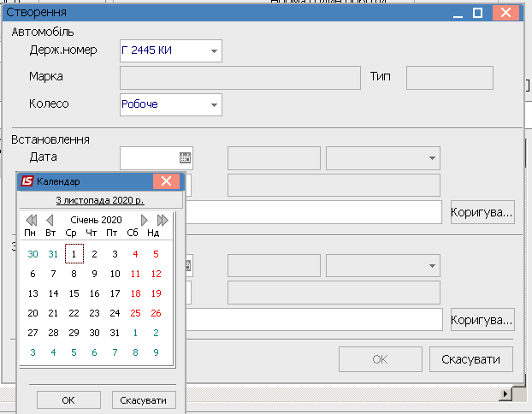Image resolution: width=532 pixels, height=414 pixels.
Task: Select day 17 in the calendar
Action: tap(115, 293)
